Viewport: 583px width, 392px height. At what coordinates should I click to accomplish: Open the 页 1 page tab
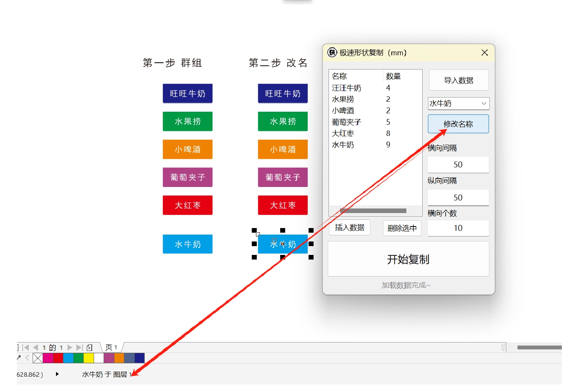tap(111, 347)
